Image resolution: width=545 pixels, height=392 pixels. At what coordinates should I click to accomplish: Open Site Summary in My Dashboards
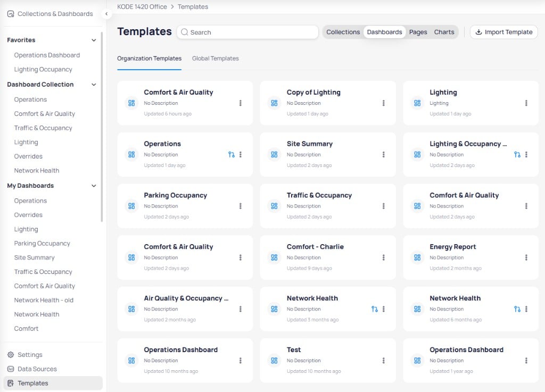34,257
